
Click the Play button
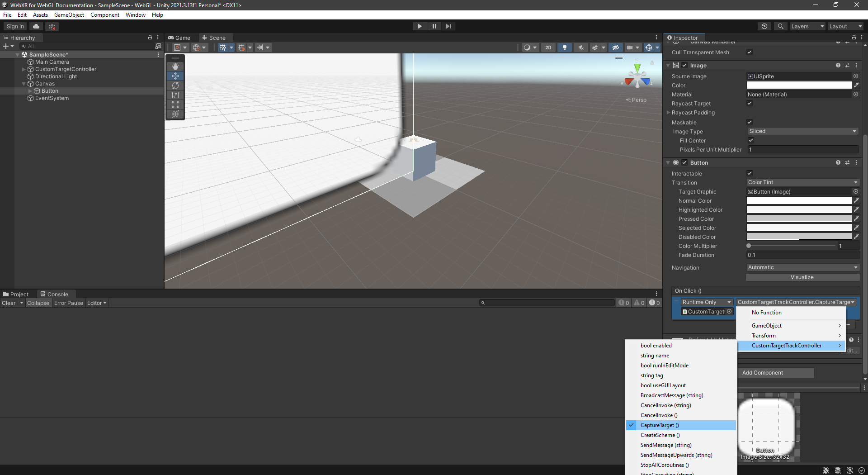point(420,26)
